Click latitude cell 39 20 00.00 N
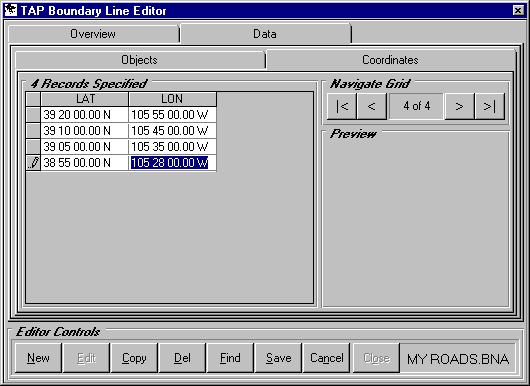This screenshot has width=530, height=386. (x=85, y=115)
